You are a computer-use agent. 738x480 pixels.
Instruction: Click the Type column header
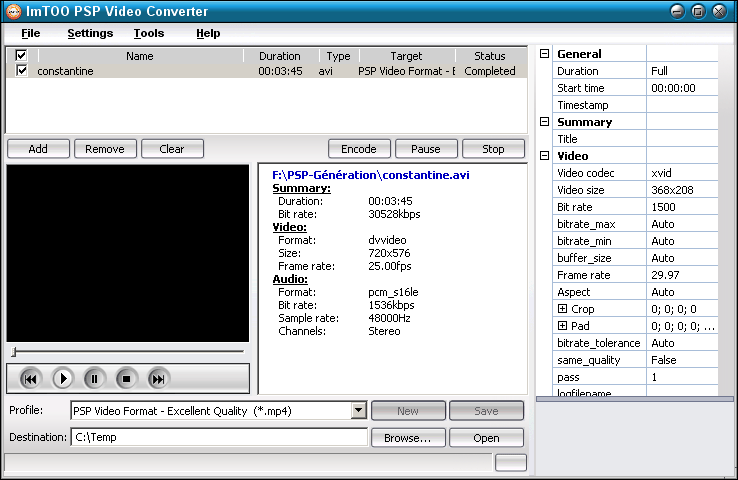tap(338, 56)
